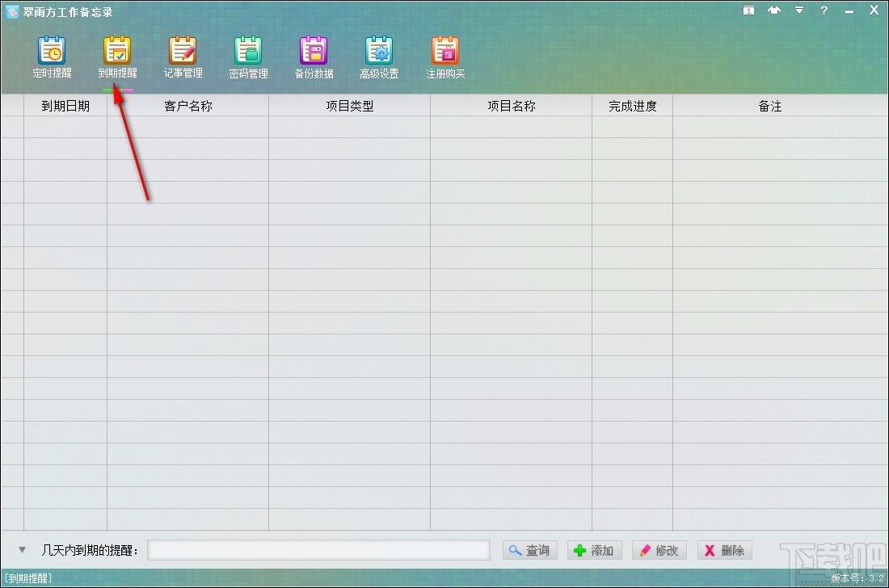Click the 完成进度 column header
889x588 pixels.
click(x=632, y=106)
